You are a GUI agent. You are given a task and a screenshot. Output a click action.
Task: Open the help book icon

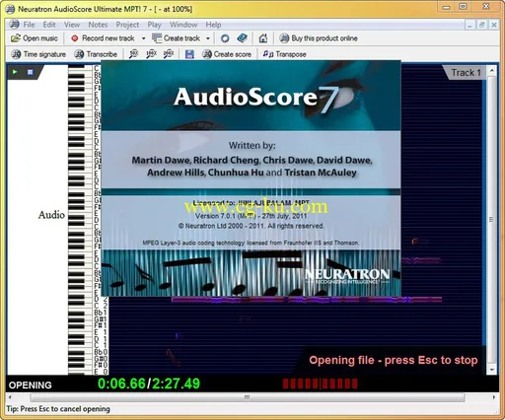[x=243, y=38]
